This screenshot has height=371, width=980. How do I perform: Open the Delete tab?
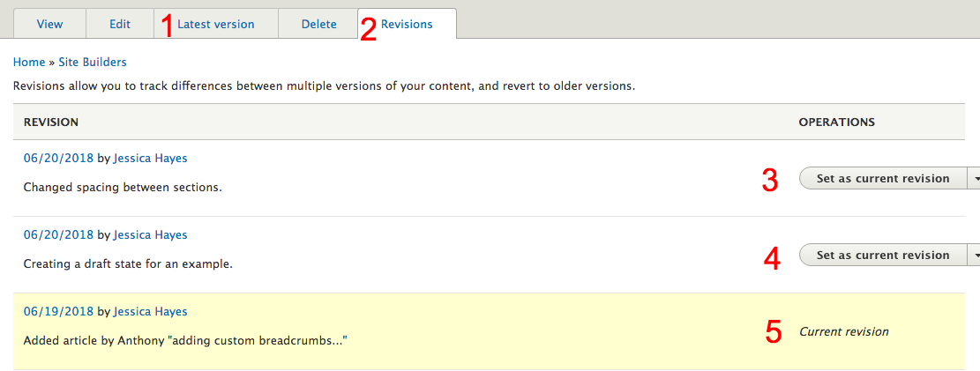coord(318,24)
